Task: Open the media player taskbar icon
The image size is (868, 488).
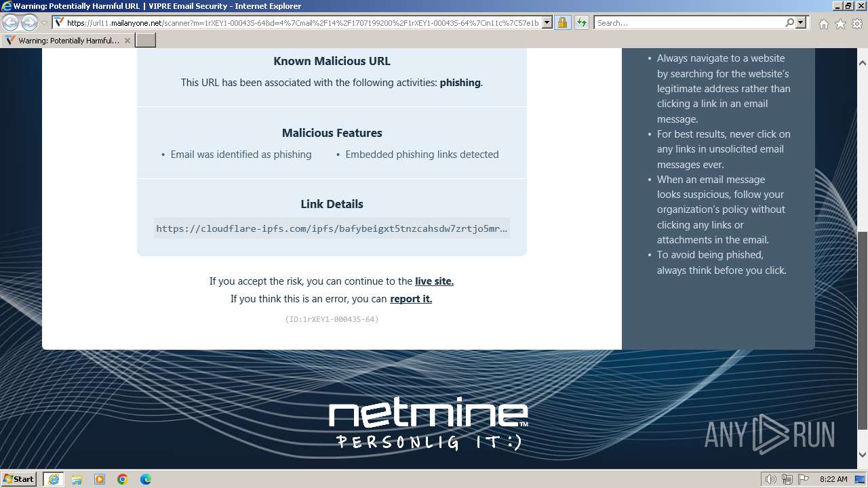Action: point(100,479)
